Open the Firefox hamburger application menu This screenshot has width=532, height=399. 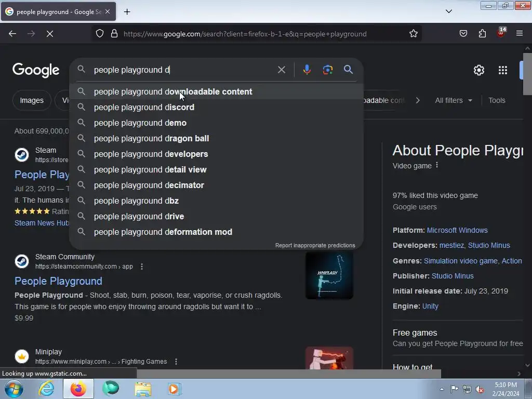pyautogui.click(x=519, y=34)
